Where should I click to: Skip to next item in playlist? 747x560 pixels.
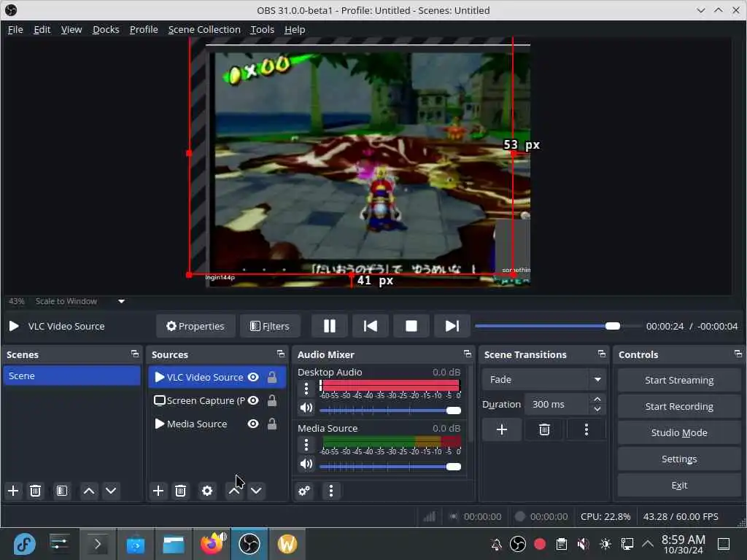point(452,326)
